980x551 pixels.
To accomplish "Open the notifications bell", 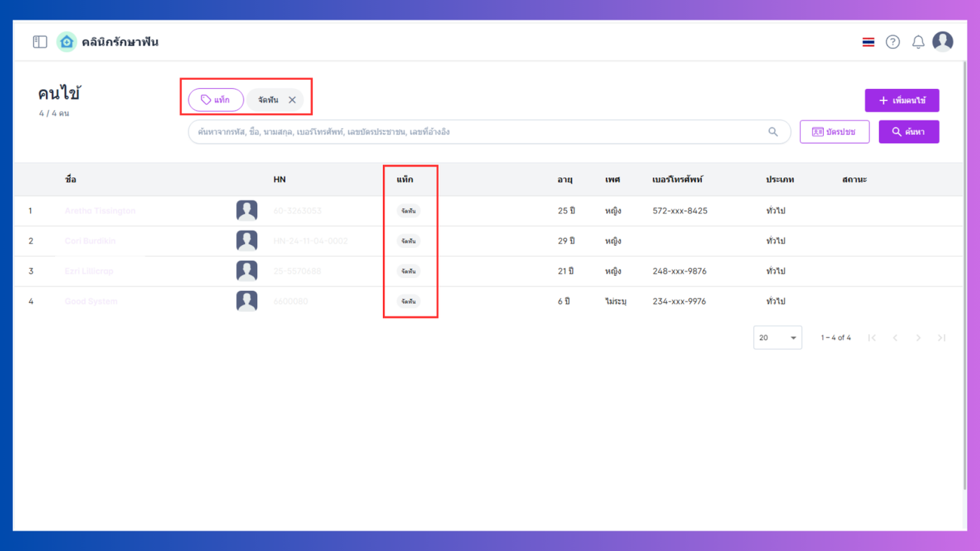I will (918, 42).
